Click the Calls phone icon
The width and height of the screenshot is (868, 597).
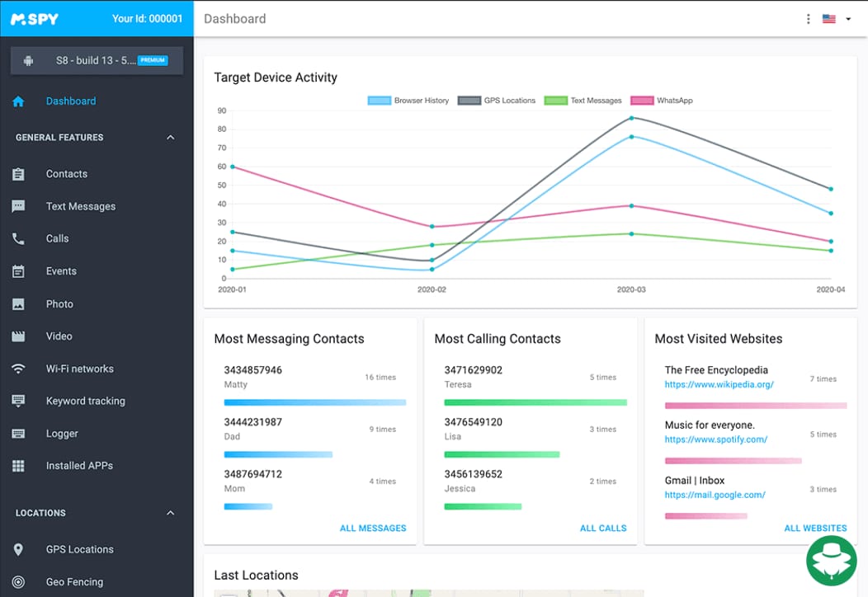18,239
